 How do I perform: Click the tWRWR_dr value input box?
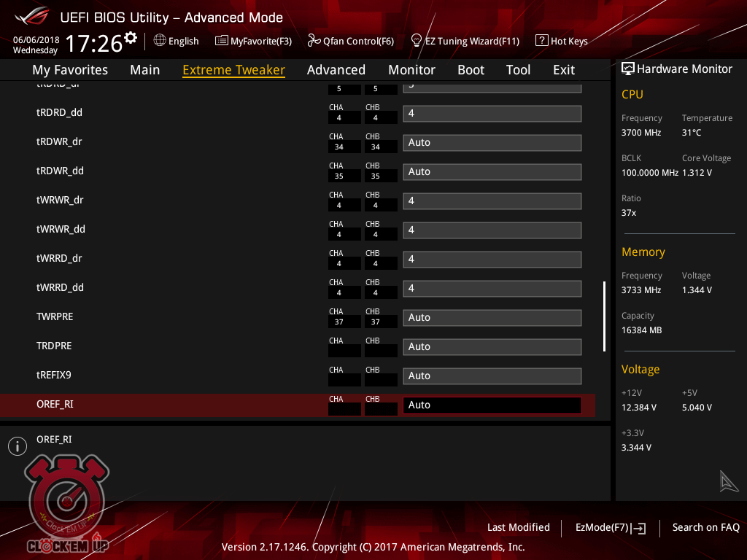(x=492, y=201)
